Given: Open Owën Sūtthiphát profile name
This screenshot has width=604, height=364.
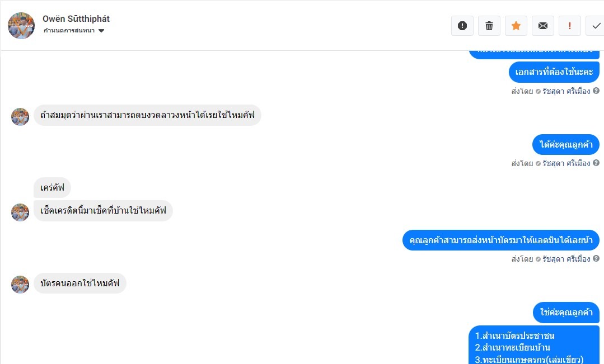Looking at the screenshot, I should 76,19.
